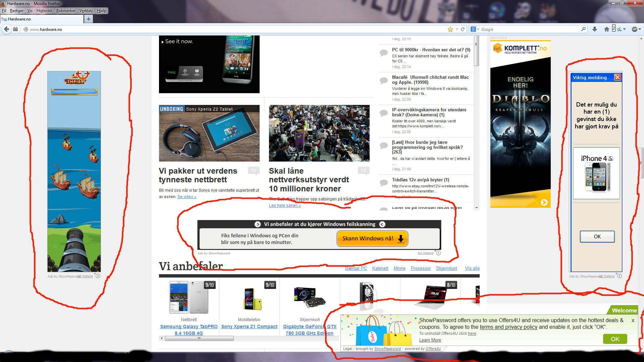Open the URL history dropdown arrow

(457, 29)
